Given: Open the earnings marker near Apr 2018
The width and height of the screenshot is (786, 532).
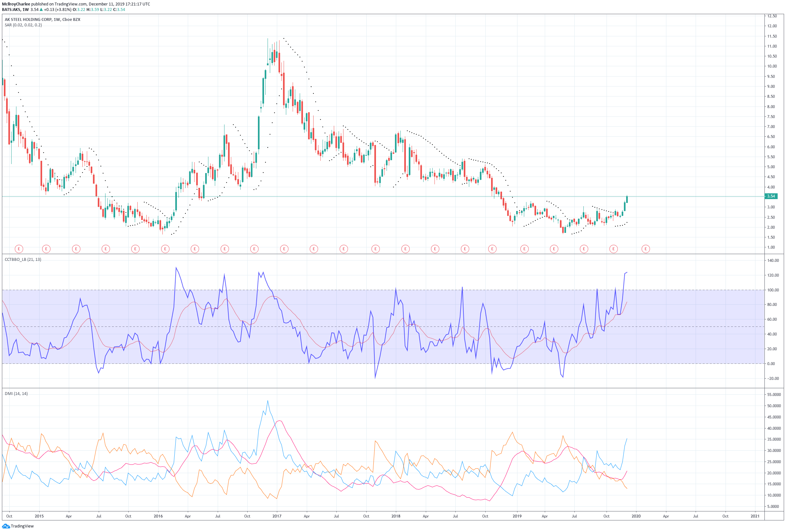Looking at the screenshot, I should coord(435,249).
